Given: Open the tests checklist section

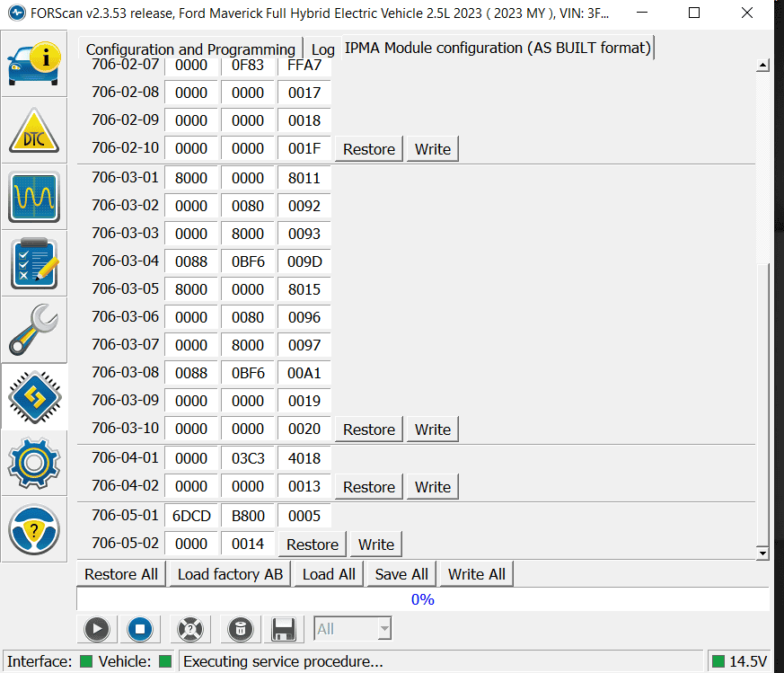Looking at the screenshot, I should point(34,263).
